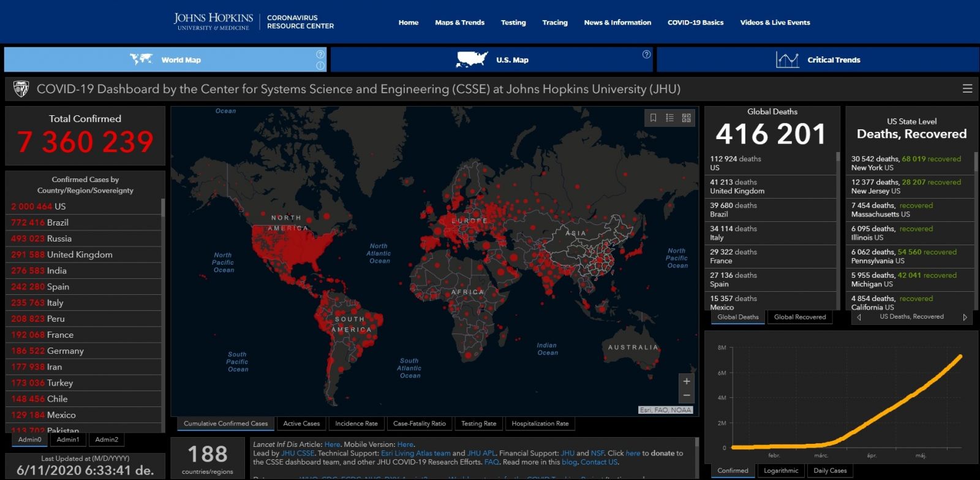Open the dashboard hamburger menu
This screenshot has width=980, height=480.
967,89
